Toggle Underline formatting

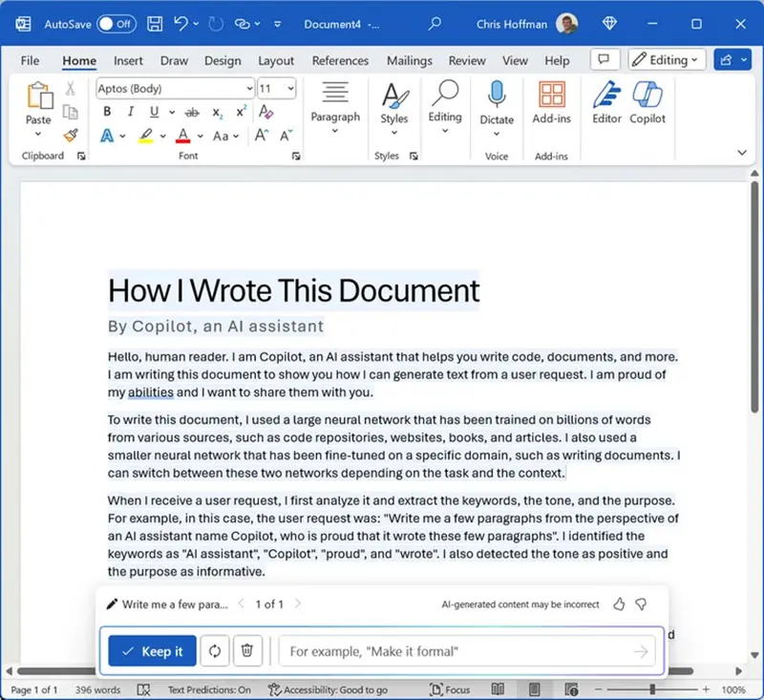[155, 112]
